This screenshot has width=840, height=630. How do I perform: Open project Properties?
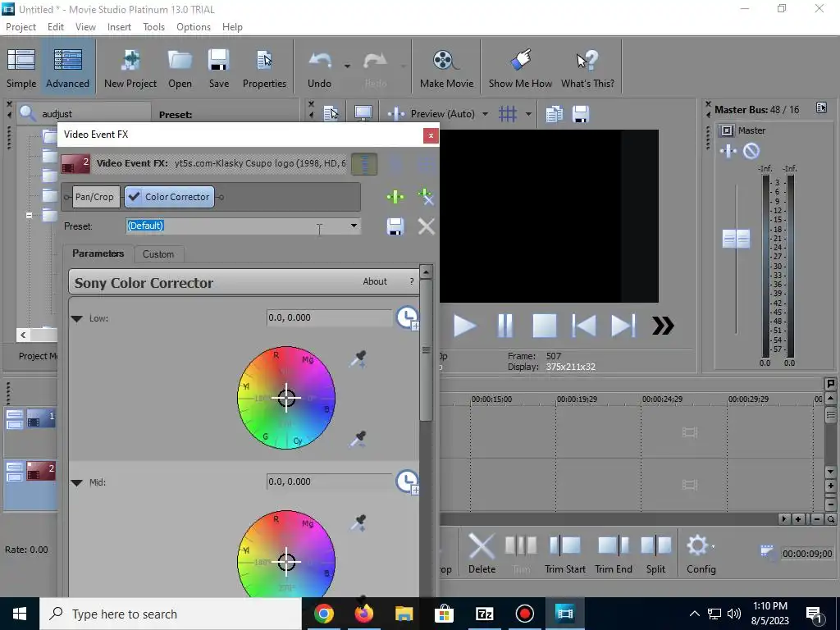[264, 67]
